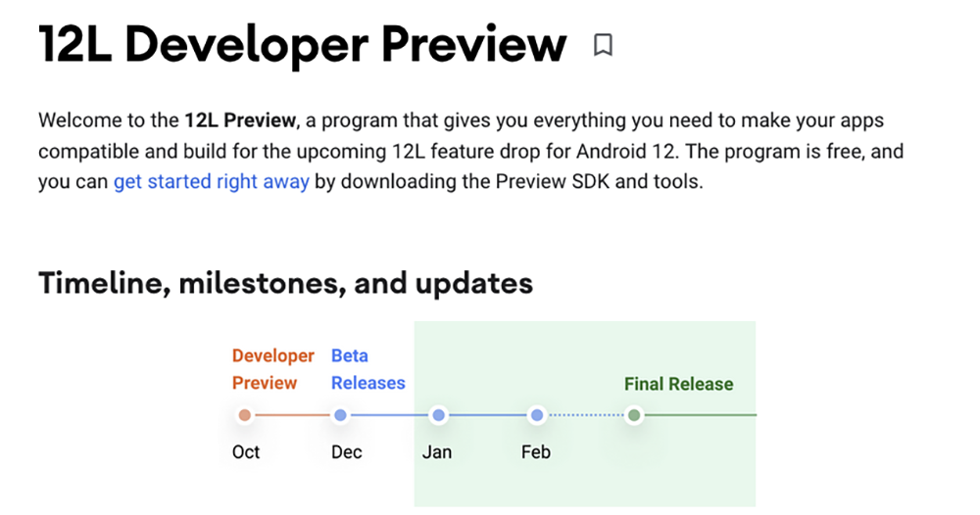
Task: Select the Feb milestone dot on the timeline
Action: (536, 415)
